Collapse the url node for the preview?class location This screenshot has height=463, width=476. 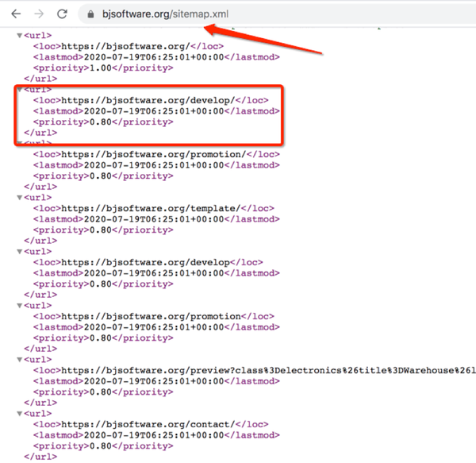point(19,360)
